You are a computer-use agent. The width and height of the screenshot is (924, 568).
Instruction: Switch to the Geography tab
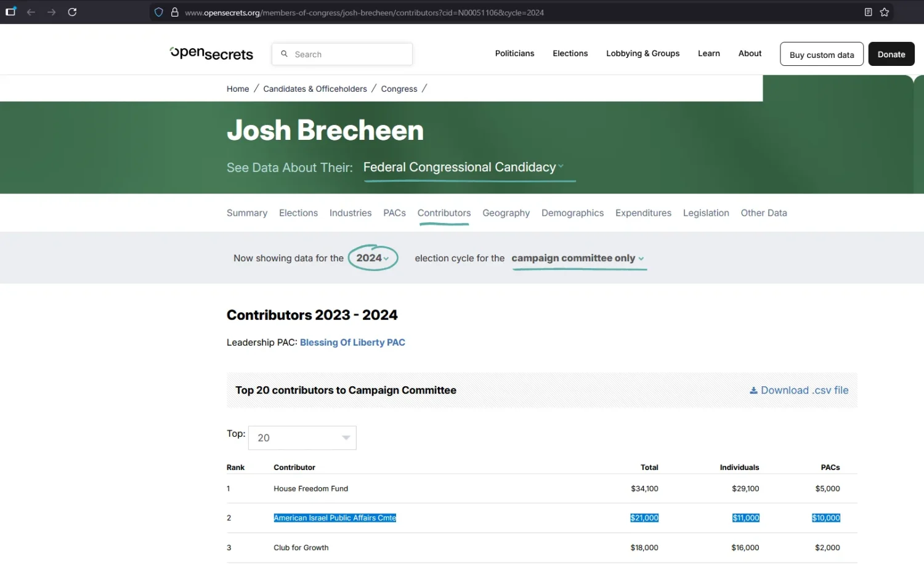click(506, 213)
